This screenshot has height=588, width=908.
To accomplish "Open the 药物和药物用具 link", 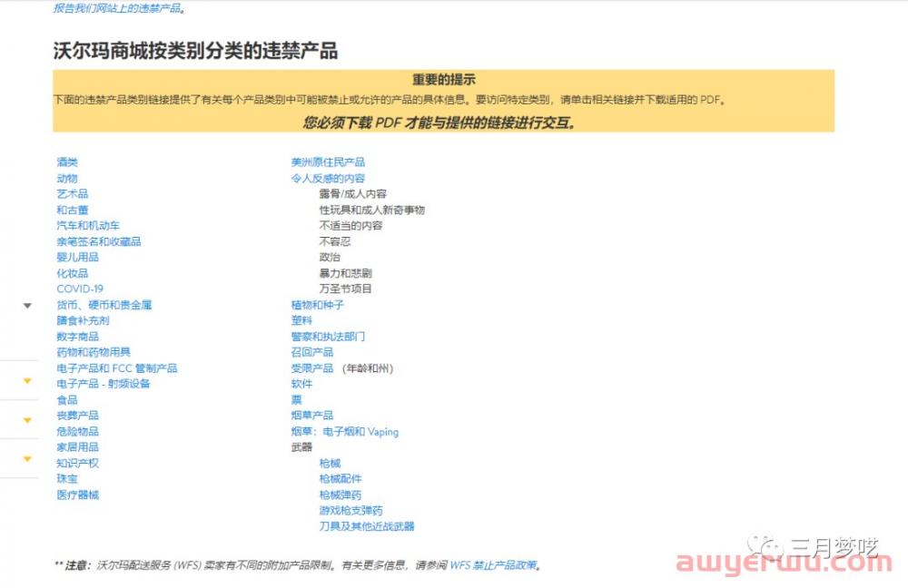I will (94, 352).
